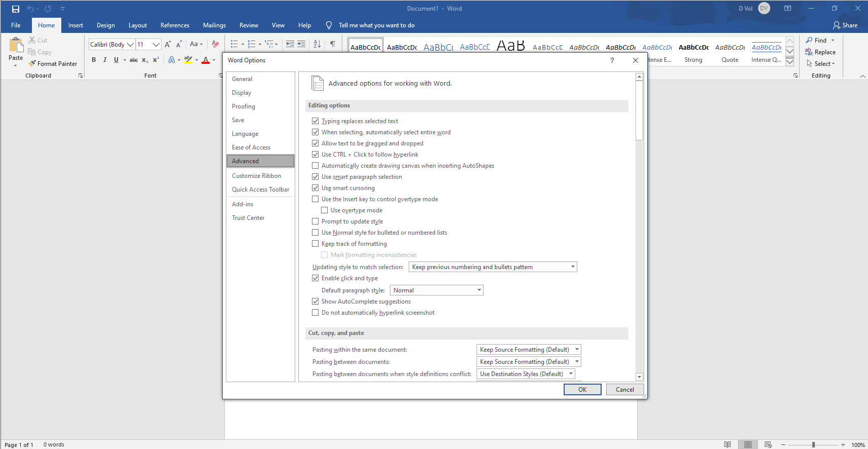Screen dimensions: 868x449
Task: Click the Save icon in Quick Access Toolbar
Action: tap(16, 9)
